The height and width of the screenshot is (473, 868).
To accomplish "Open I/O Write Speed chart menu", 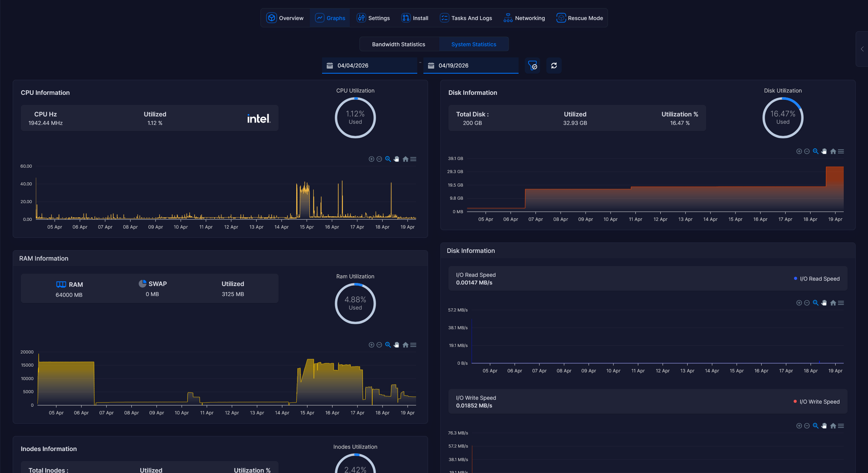I will [x=841, y=426].
